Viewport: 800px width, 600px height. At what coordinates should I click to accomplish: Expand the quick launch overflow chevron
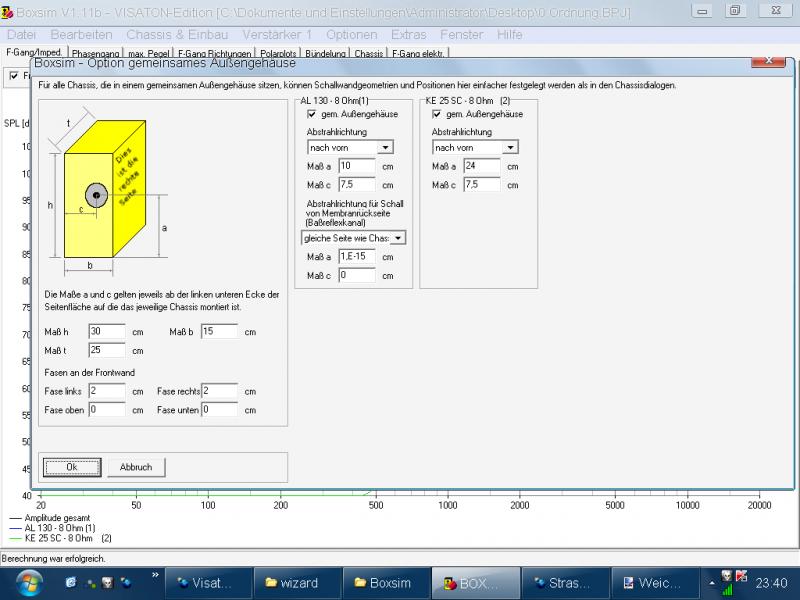pos(155,575)
